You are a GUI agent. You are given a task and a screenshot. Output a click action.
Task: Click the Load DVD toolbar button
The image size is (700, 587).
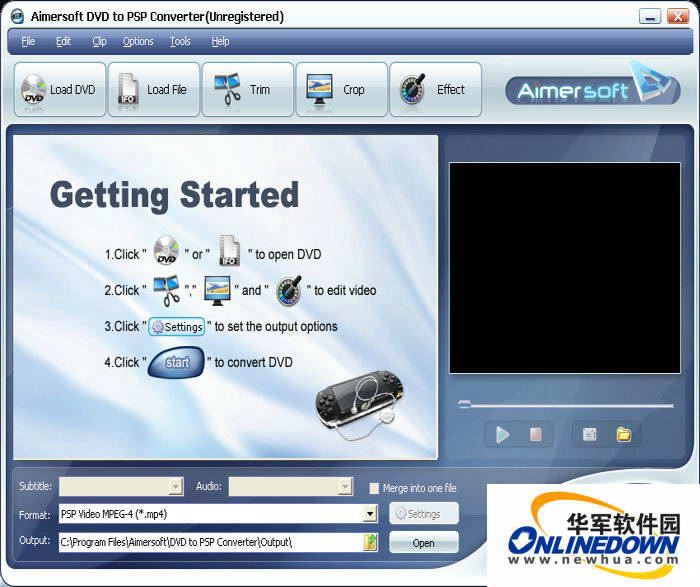[60, 90]
